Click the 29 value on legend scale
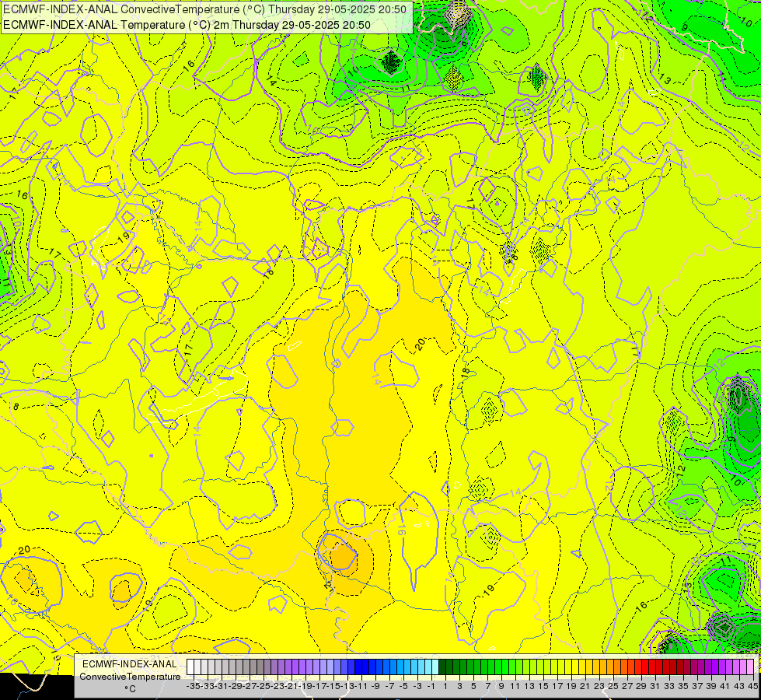The image size is (761, 700). (641, 686)
